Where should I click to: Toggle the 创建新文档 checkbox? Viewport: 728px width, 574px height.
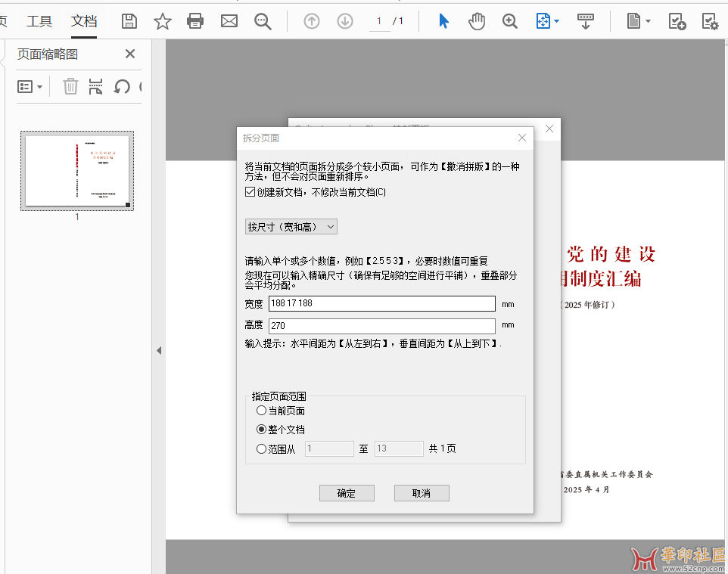click(250, 192)
